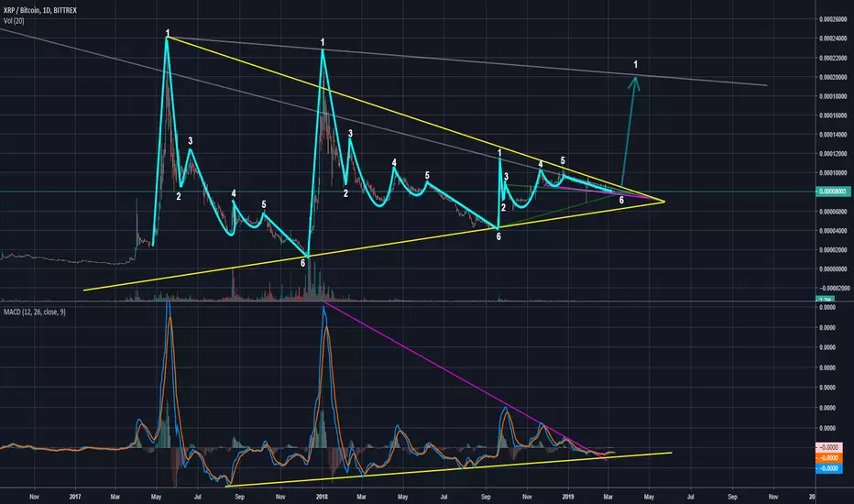Click the 2017 label on the time axis
Image resolution: width=854 pixels, height=504 pixels.
pos(75,497)
